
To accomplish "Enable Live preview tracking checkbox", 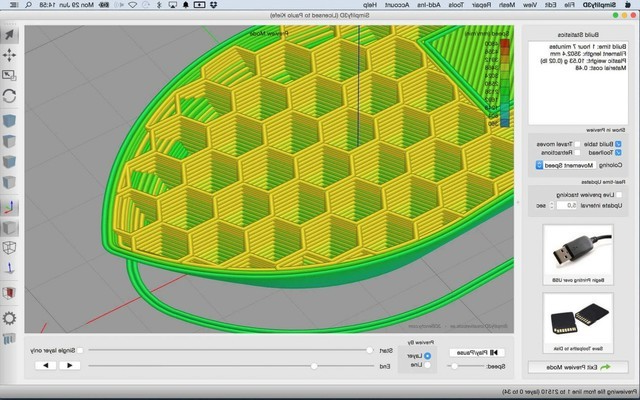I will click(618, 194).
